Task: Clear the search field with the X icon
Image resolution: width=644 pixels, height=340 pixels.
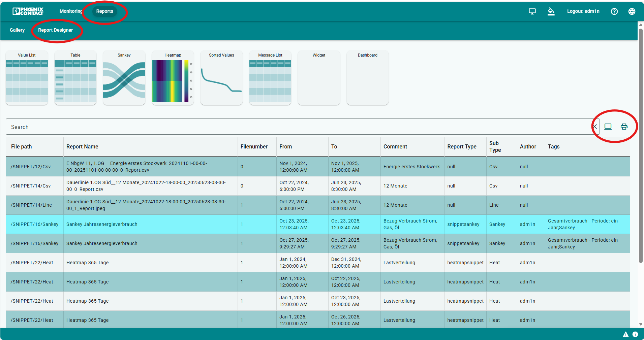Action: pos(595,127)
